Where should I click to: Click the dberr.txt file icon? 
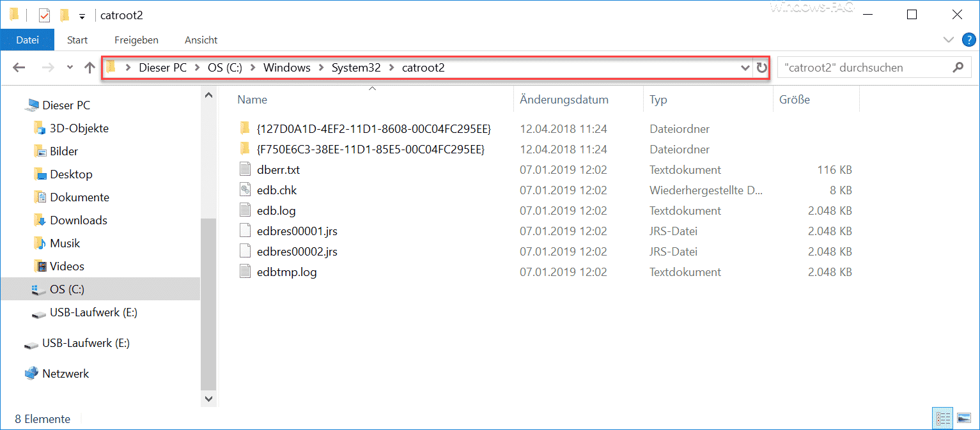(245, 169)
